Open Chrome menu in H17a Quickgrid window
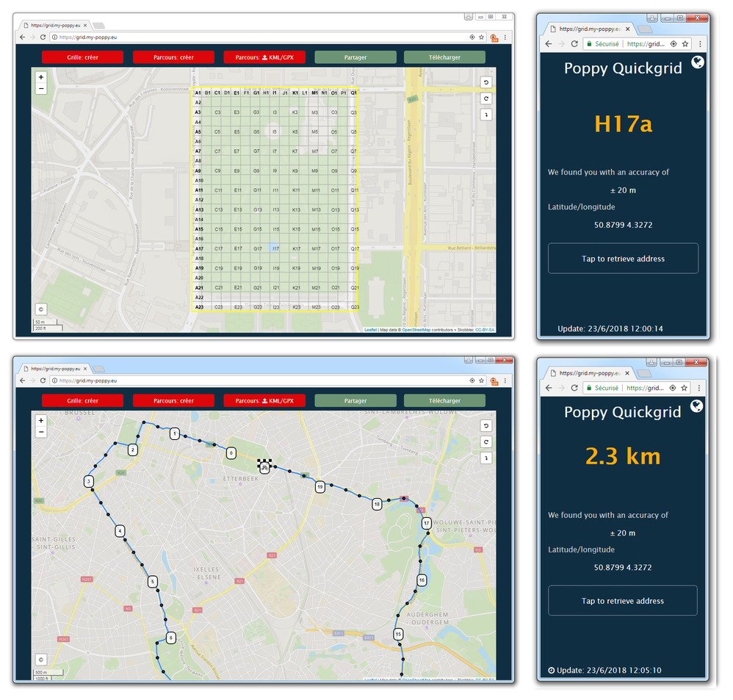Screen dimensions: 733x700 pyautogui.click(x=700, y=43)
